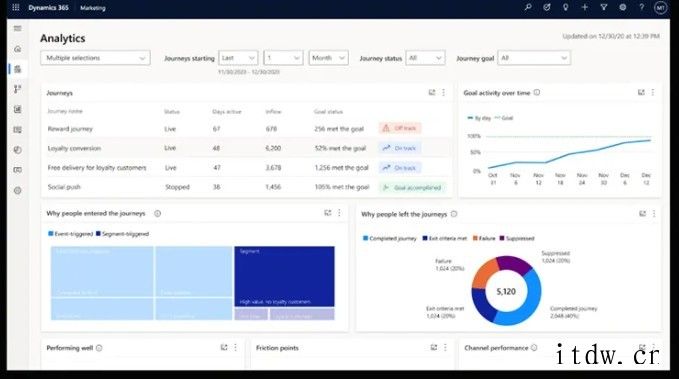
Task: Click the circular icon next to search
Action: [x=547, y=7]
